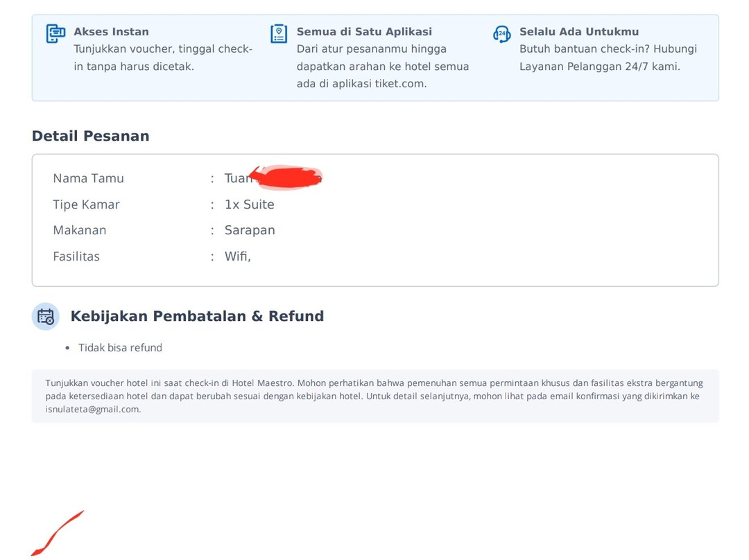The height and width of the screenshot is (560, 749).
Task: Click the gmail address in the voucher note
Action: point(92,409)
